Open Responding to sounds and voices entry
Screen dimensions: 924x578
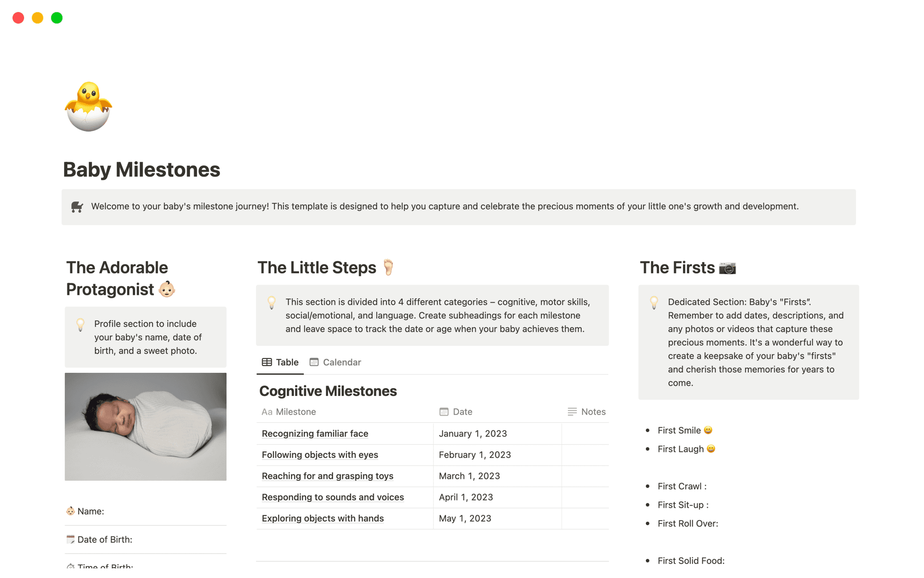pyautogui.click(x=333, y=497)
